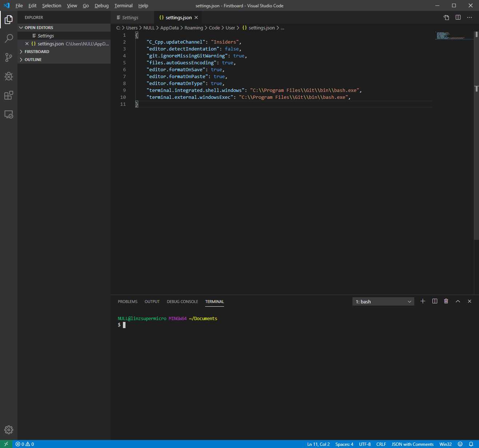Click 'settings.json' in the breadcrumb

point(262,28)
